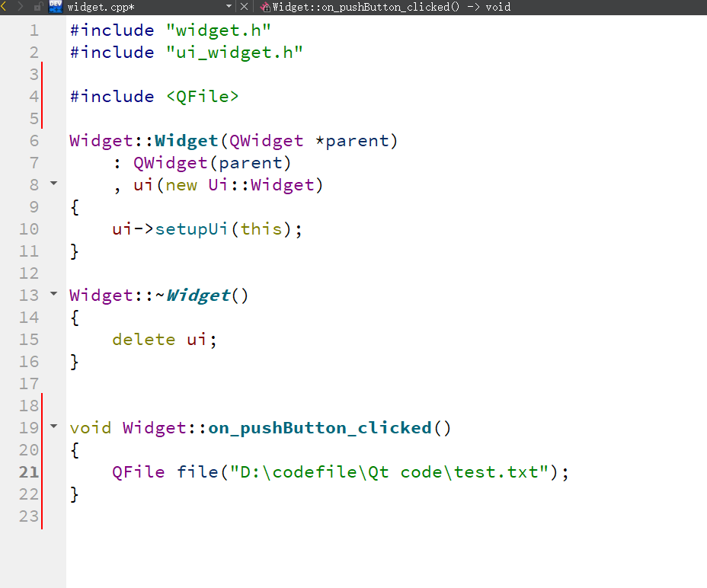Click QWidget(parent) on line 7
The height and width of the screenshot is (588, 707).
pos(213,163)
